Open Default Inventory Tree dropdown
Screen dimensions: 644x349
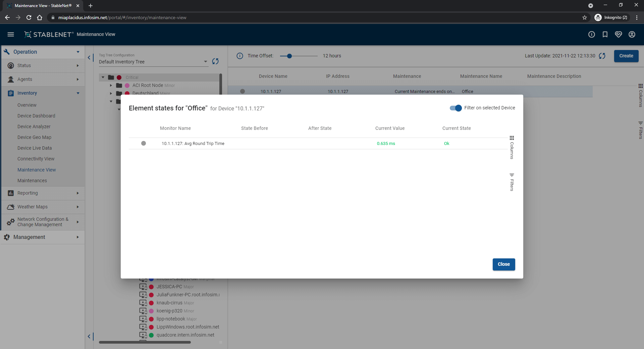[x=153, y=62]
